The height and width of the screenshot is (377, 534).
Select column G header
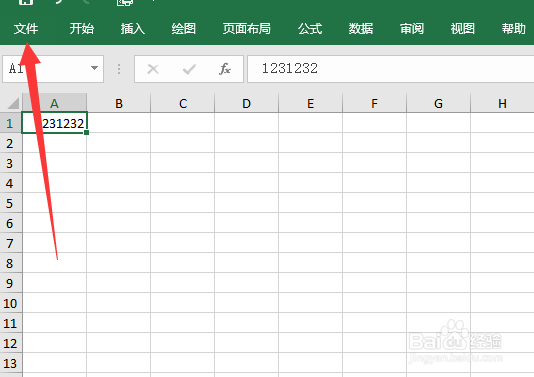[x=439, y=103]
